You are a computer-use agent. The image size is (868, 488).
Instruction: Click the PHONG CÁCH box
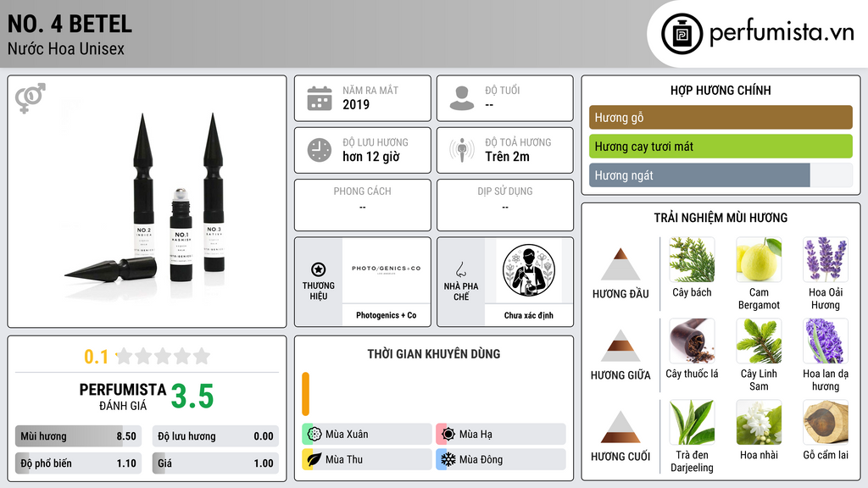click(x=363, y=205)
